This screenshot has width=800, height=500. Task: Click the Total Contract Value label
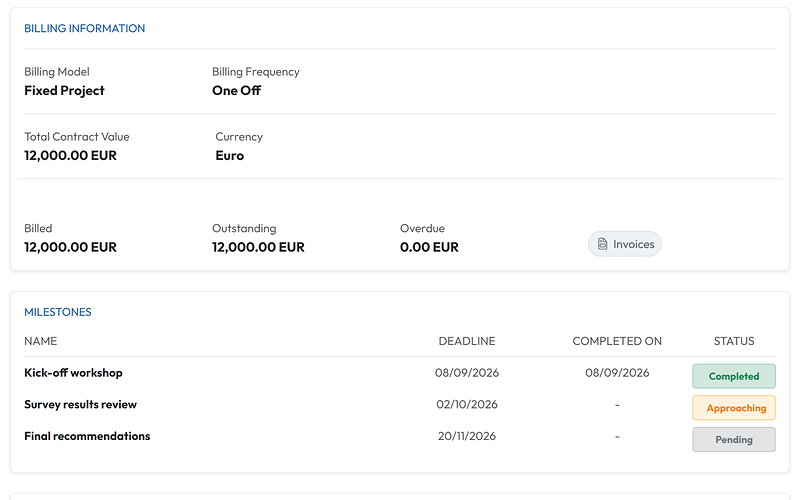pyautogui.click(x=77, y=136)
